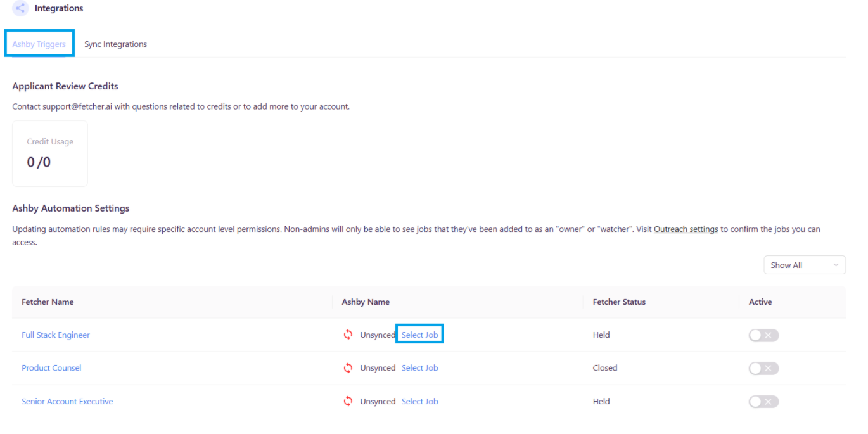Image resolution: width=868 pixels, height=434 pixels.
Task: Switch to Ashby Triggers tab
Action: (39, 44)
